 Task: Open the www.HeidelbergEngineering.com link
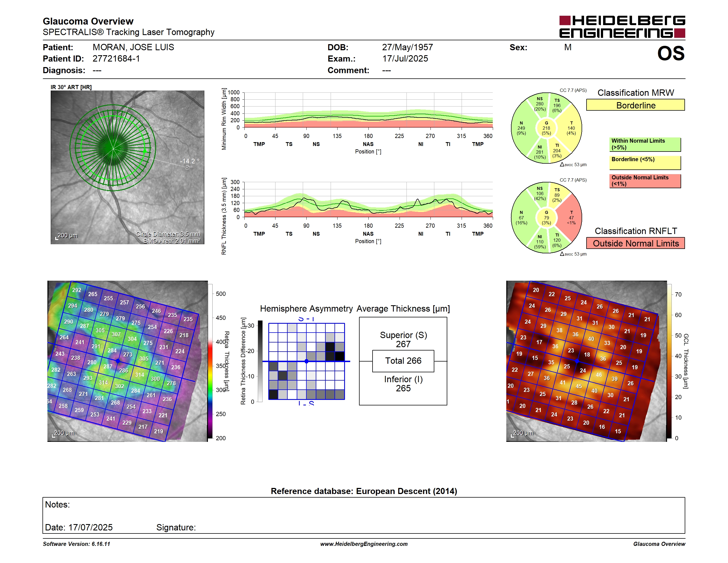(364, 544)
